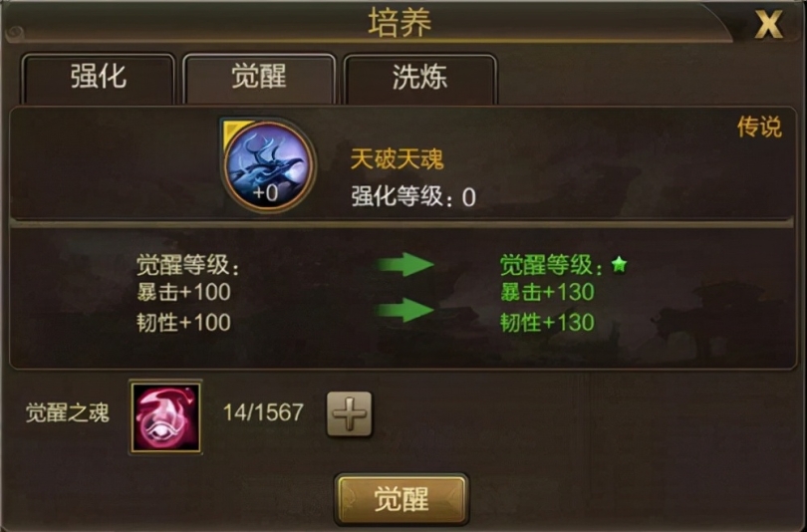Click the lower green arrow next to 韧性
Viewport: 807px width, 532px height.
(404, 310)
